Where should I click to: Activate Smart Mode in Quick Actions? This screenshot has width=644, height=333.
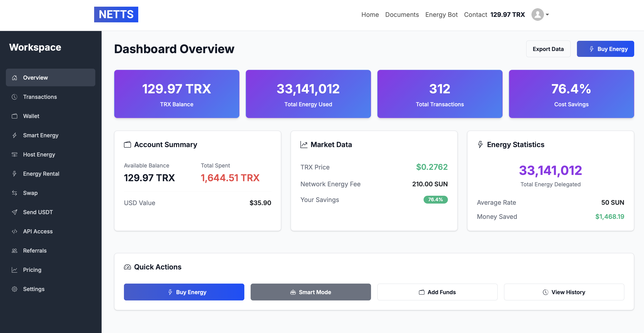pos(310,292)
